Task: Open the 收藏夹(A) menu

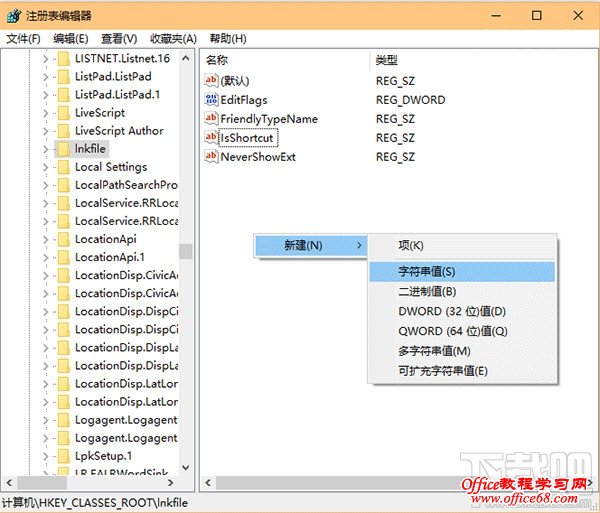Action: [173, 38]
